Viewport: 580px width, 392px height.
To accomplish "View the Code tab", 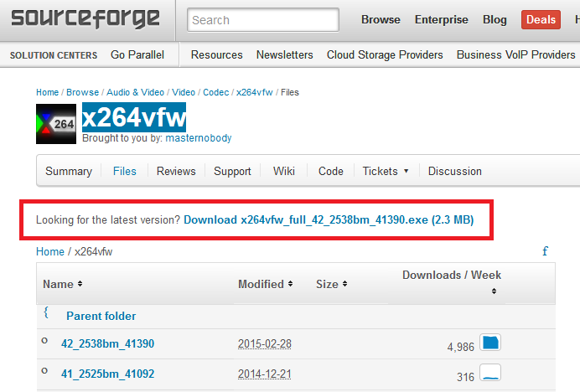I will pos(331,171).
